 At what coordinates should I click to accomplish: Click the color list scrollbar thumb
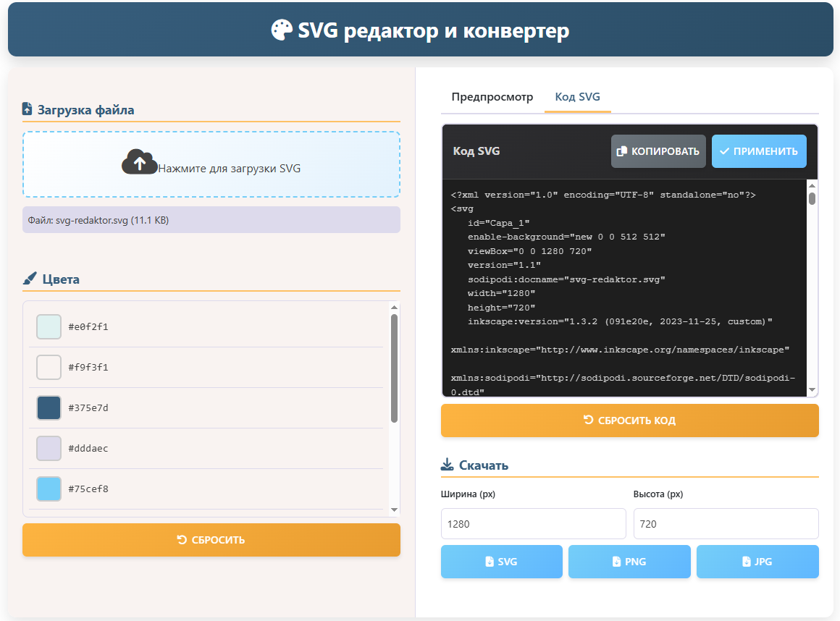click(394, 368)
